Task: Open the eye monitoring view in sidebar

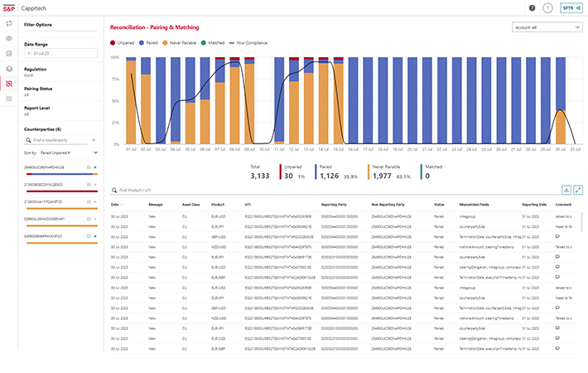Action: point(9,38)
